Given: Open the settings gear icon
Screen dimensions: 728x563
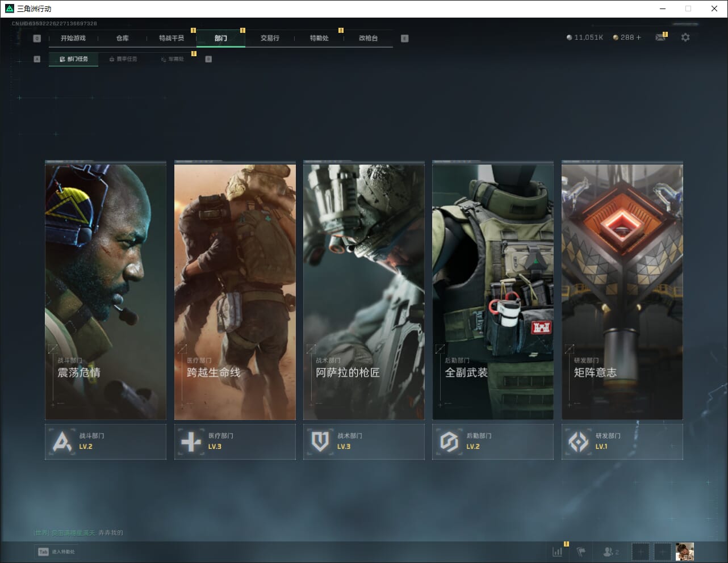Looking at the screenshot, I should (685, 37).
